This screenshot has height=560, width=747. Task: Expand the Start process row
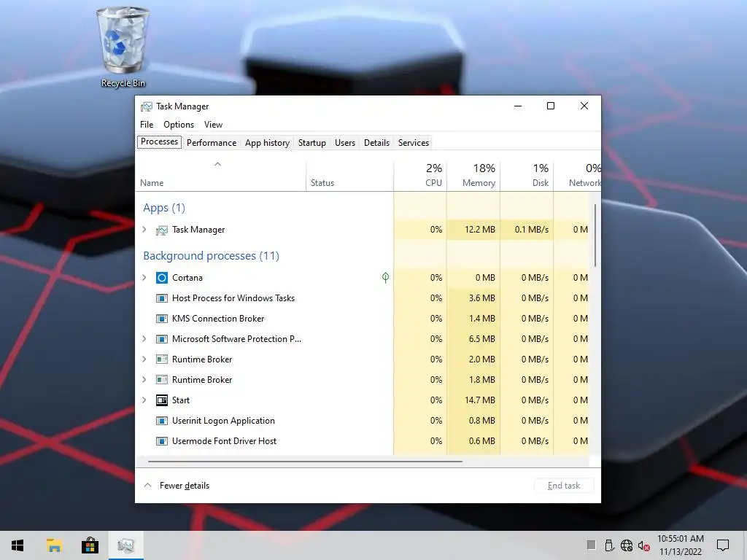[144, 400]
